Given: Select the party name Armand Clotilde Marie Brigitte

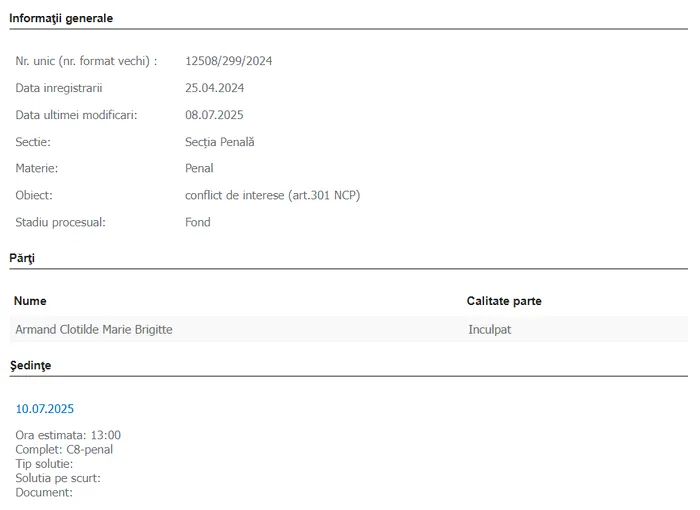Looking at the screenshot, I should click(x=94, y=330).
